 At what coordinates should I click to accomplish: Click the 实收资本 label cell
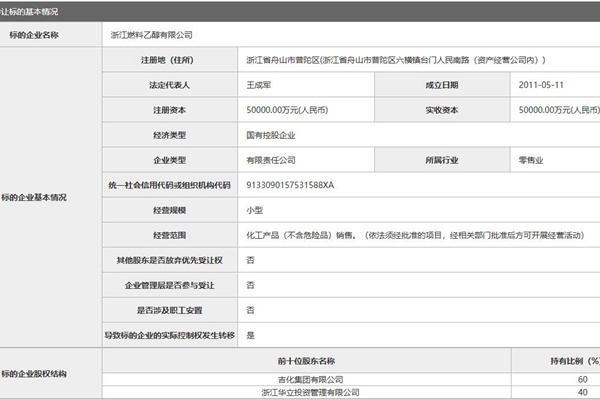[x=438, y=110]
